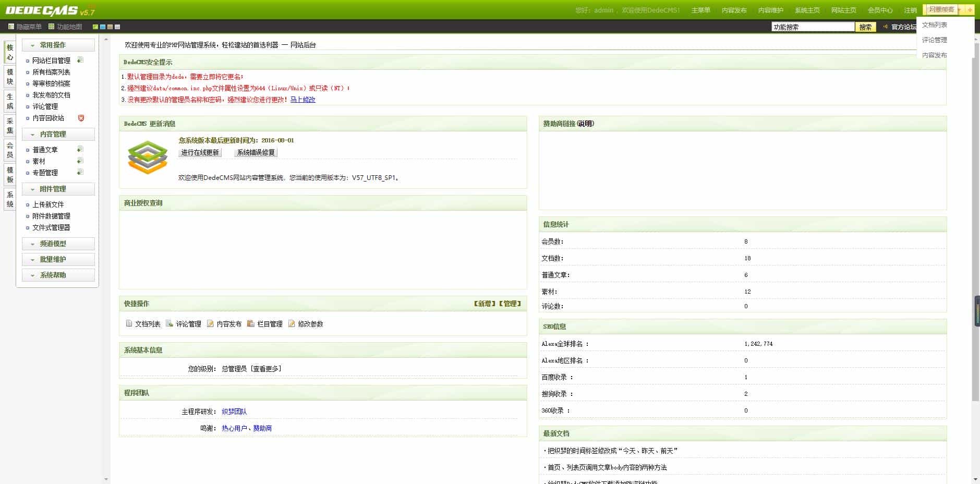
Task: Click the add icon beside 普通文章
Action: click(x=80, y=149)
